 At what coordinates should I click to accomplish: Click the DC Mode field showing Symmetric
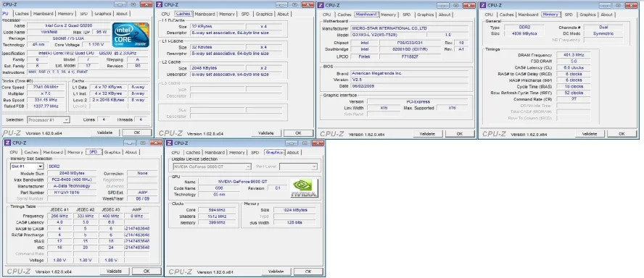pos(603,33)
